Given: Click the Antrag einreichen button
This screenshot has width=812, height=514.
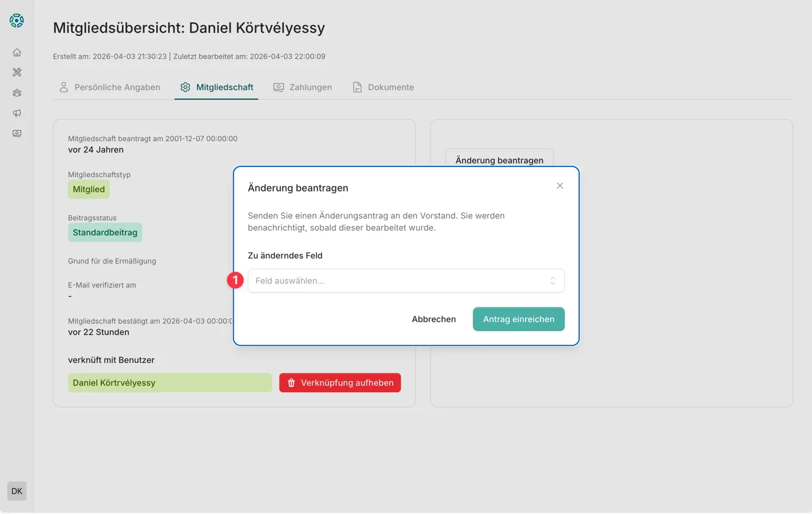Looking at the screenshot, I should (518, 319).
